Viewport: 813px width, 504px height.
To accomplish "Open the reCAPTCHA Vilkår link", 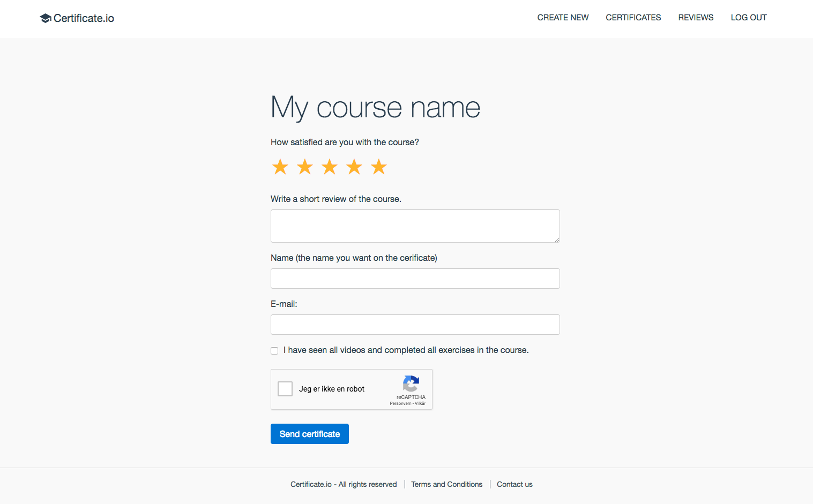I will coord(420,403).
